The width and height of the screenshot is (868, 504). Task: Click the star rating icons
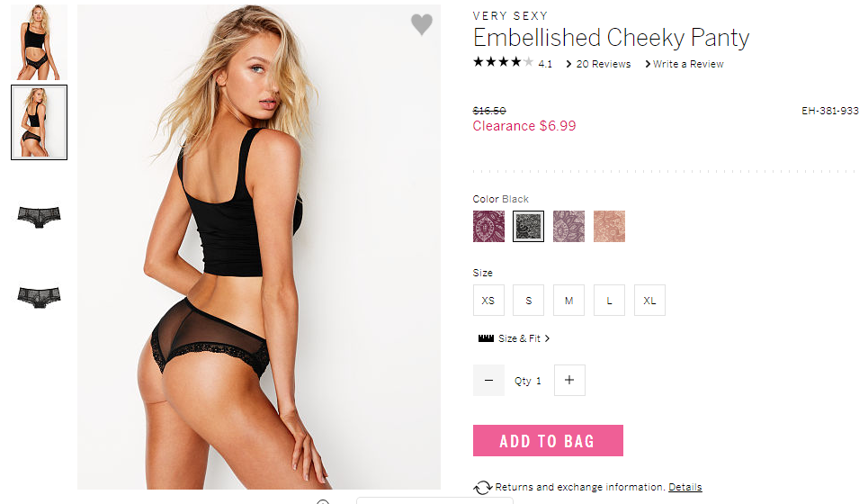point(503,62)
